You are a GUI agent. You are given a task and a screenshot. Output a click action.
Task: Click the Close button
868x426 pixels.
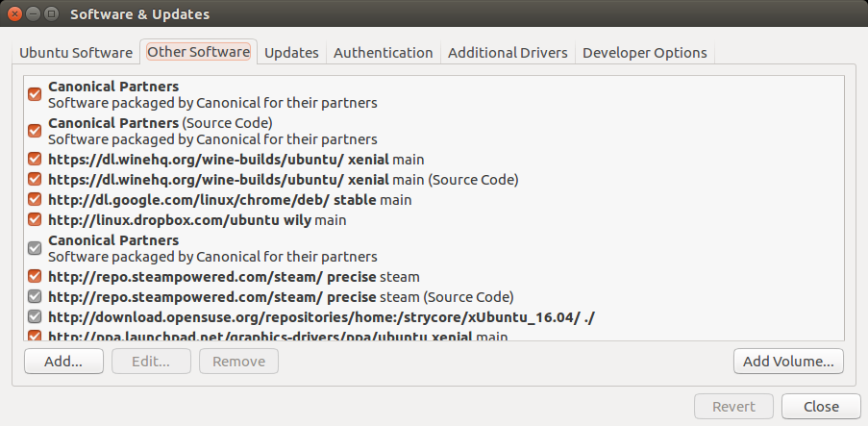[821, 407]
